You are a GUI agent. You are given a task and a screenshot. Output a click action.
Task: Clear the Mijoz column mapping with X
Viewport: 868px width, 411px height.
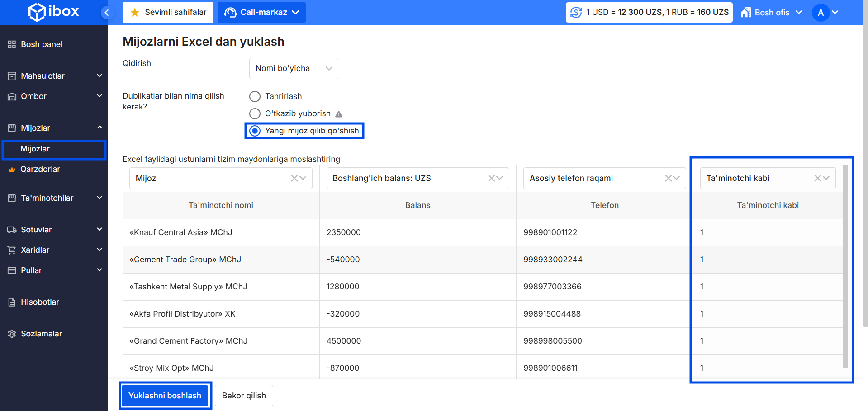click(x=294, y=178)
